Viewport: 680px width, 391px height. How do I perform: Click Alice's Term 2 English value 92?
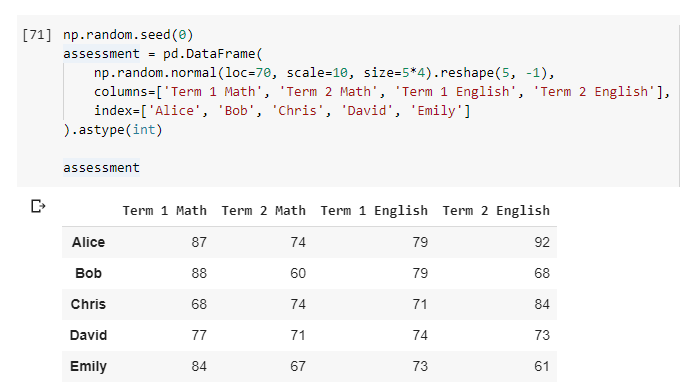(x=542, y=242)
